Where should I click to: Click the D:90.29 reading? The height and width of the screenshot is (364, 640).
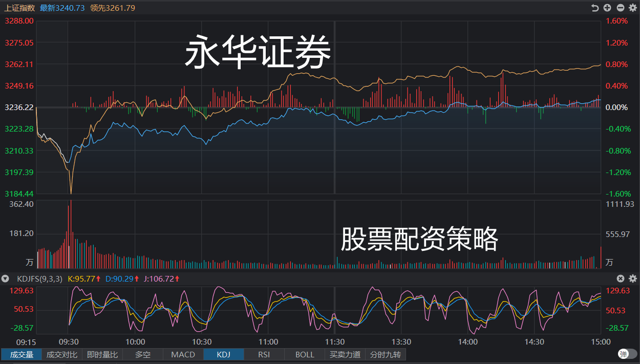tap(122, 279)
